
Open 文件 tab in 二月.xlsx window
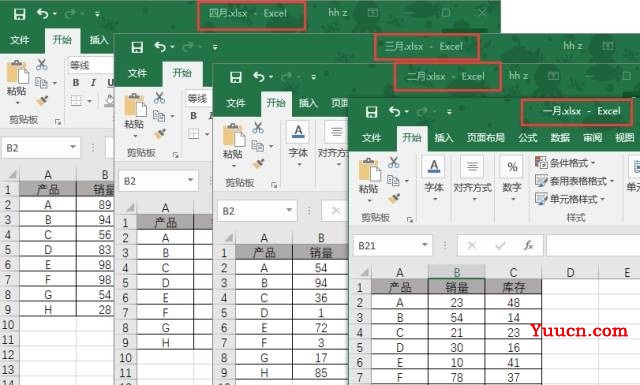tap(236, 103)
